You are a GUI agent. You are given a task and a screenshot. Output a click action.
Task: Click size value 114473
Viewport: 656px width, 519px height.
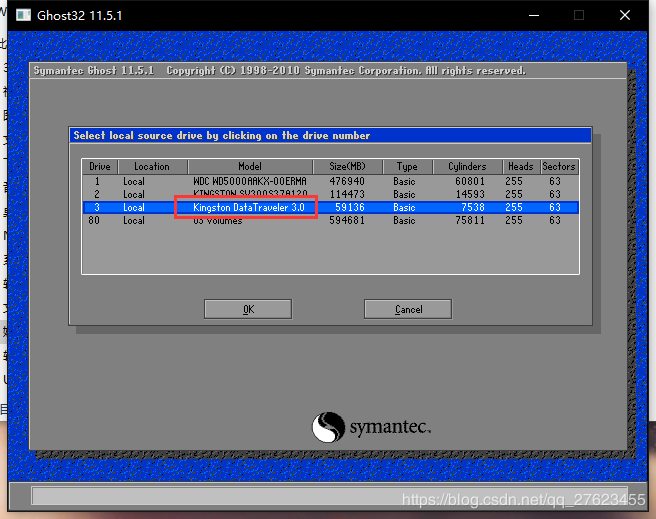click(347, 194)
